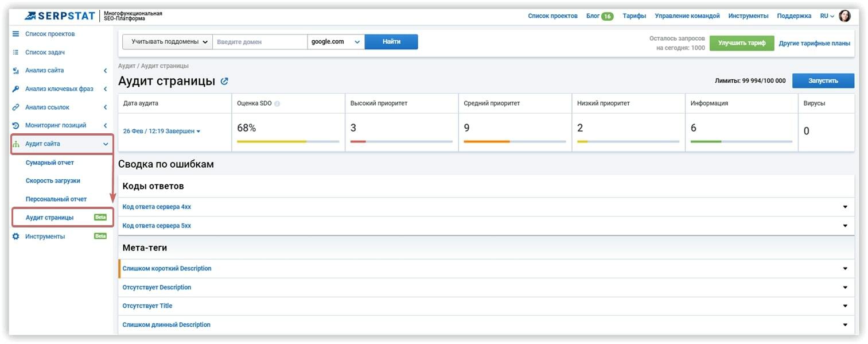Image resolution: width=868 pixels, height=344 pixels.
Task: Collapse the Аудит сайта chevron
Action: coord(106,144)
